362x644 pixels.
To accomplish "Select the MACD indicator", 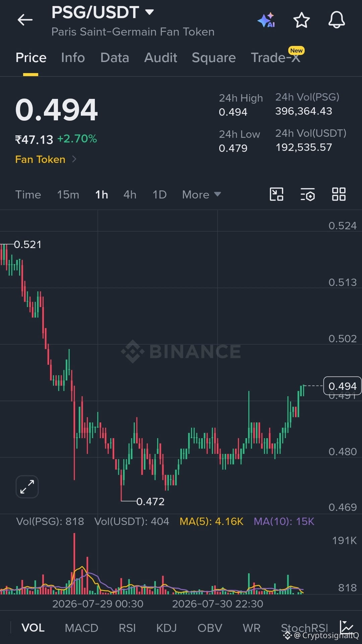I will pyautogui.click(x=81, y=628).
